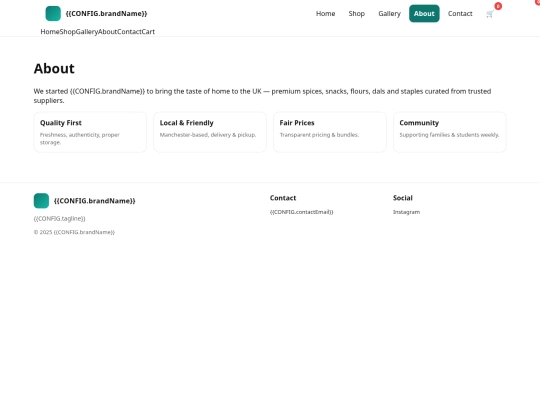Select the Fair Prices card
Viewport: 540px width, 405px height.
click(330, 132)
